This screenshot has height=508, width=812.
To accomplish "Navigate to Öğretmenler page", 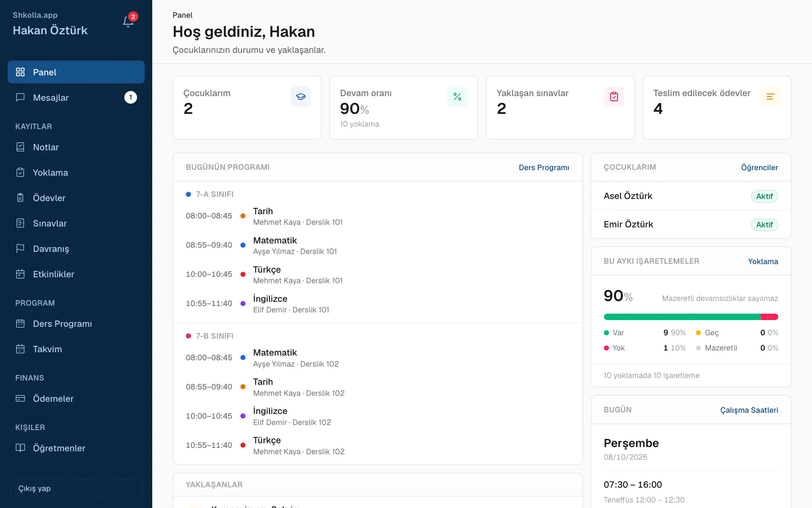I will click(76, 448).
